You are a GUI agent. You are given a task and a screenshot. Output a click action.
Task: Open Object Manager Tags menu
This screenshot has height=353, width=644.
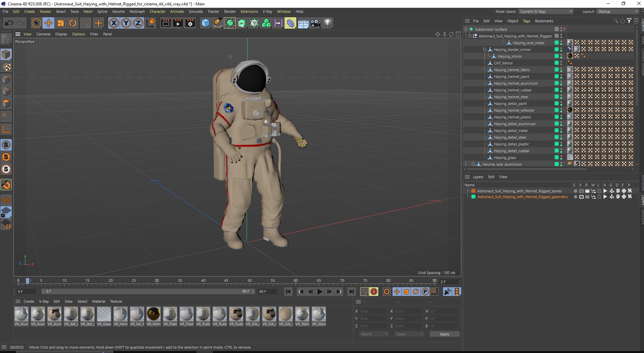click(x=526, y=21)
